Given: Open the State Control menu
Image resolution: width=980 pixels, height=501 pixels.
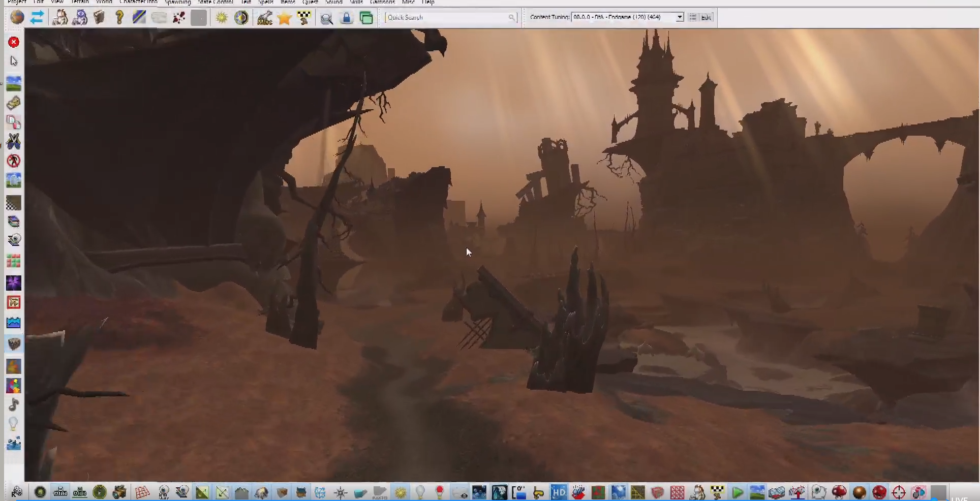Looking at the screenshot, I should click(216, 2).
